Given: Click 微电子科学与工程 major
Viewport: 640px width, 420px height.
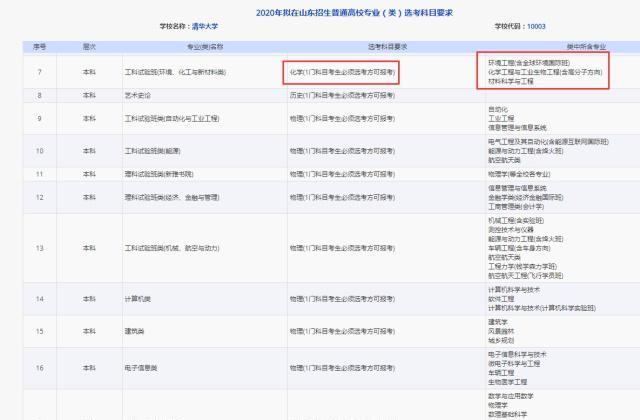Looking at the screenshot, I should click(x=514, y=364).
